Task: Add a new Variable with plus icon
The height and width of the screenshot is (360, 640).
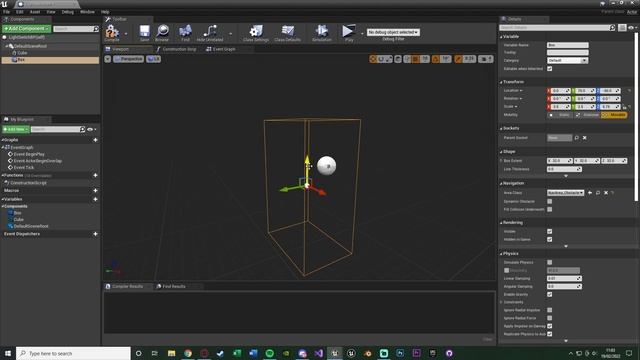Action: click(95, 199)
